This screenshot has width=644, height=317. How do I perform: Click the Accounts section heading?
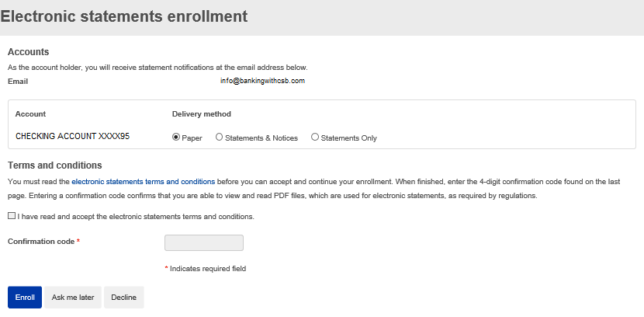pyautogui.click(x=28, y=52)
